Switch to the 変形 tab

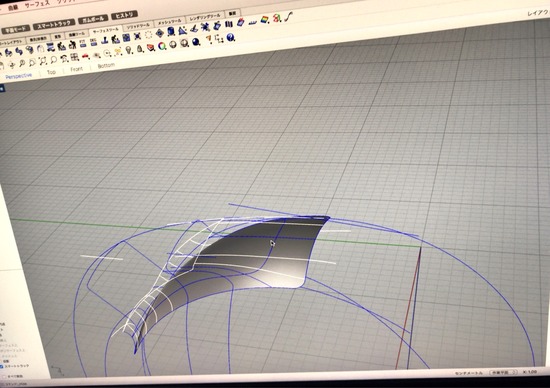click(x=58, y=36)
